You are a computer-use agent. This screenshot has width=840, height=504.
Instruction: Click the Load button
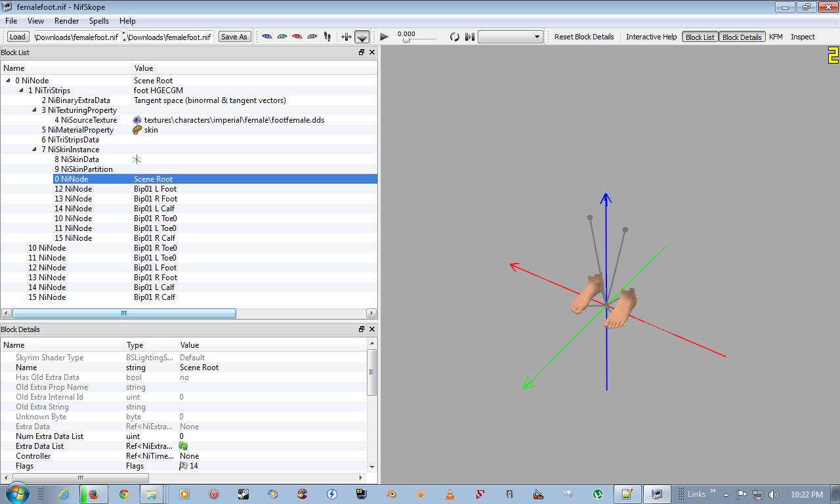coord(18,37)
